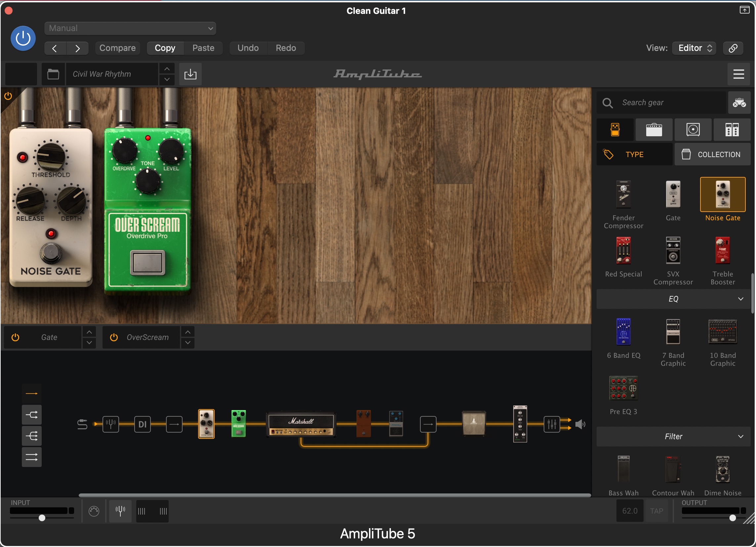Toggle the bottom bar tuner button

pyautogui.click(x=120, y=511)
